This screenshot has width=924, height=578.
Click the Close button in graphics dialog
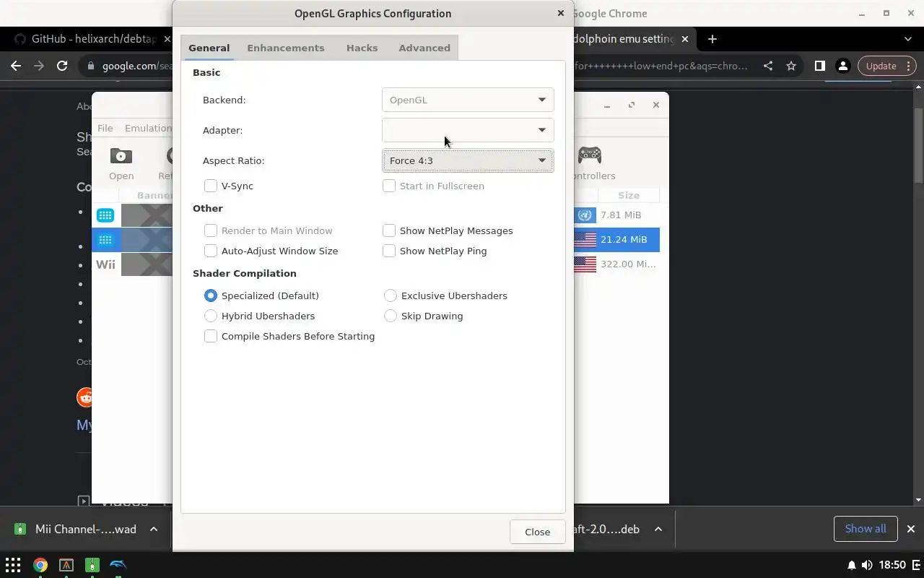coord(537,532)
